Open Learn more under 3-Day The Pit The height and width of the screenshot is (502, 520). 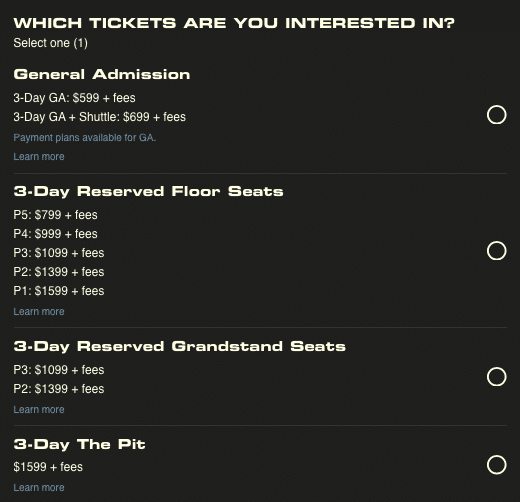click(x=39, y=488)
